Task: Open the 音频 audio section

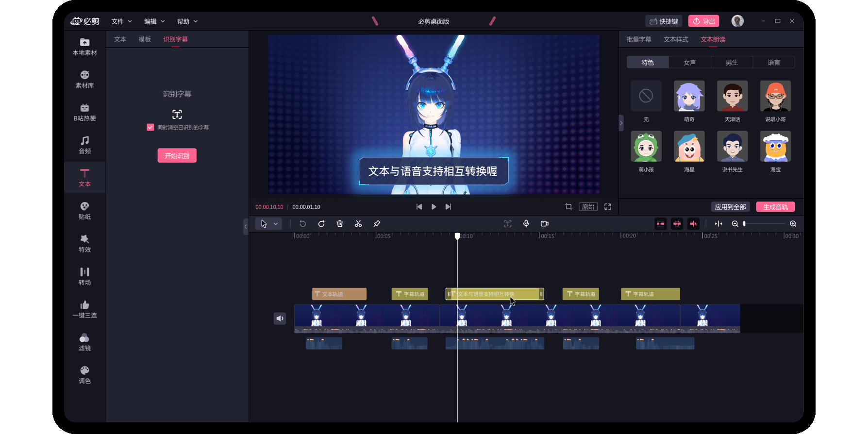Action: pos(84,145)
